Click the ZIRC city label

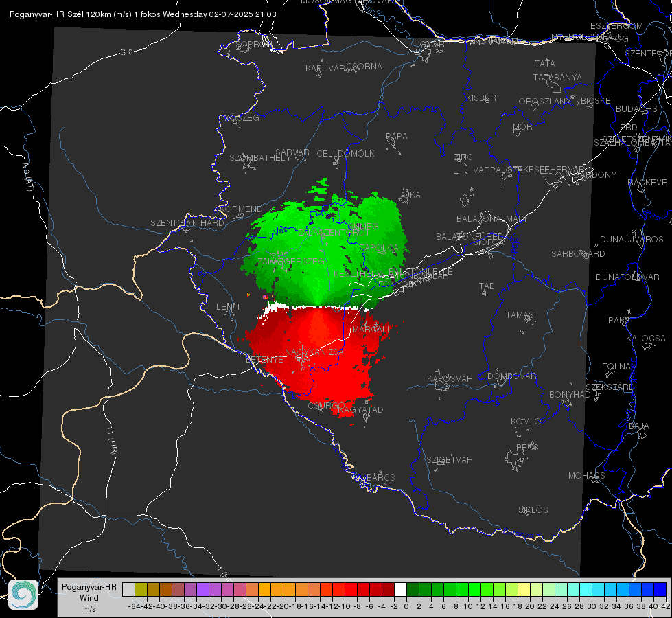(x=463, y=157)
